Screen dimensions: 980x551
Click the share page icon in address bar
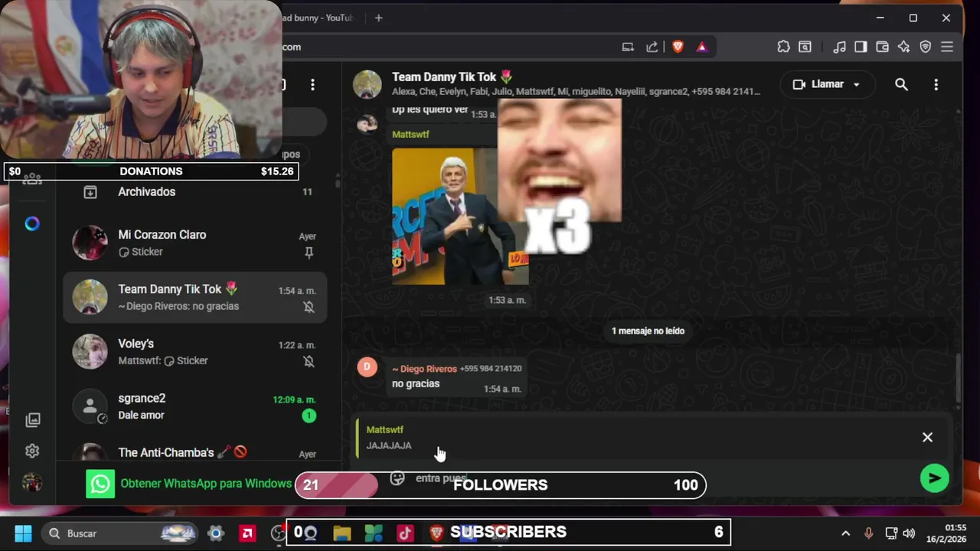652,47
